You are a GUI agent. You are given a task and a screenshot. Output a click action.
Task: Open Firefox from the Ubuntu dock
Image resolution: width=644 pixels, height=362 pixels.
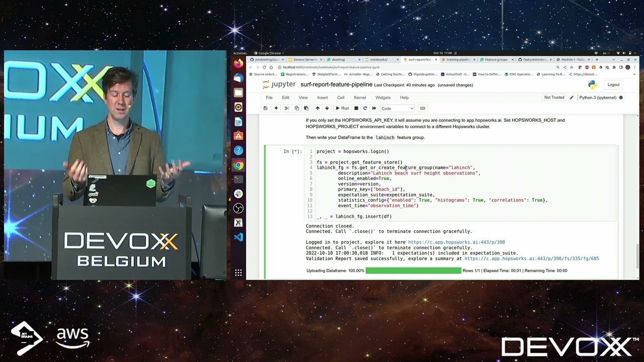coord(238,63)
